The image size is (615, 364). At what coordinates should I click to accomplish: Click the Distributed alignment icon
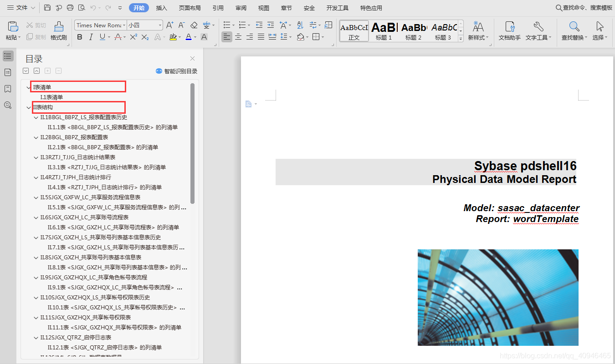(272, 37)
